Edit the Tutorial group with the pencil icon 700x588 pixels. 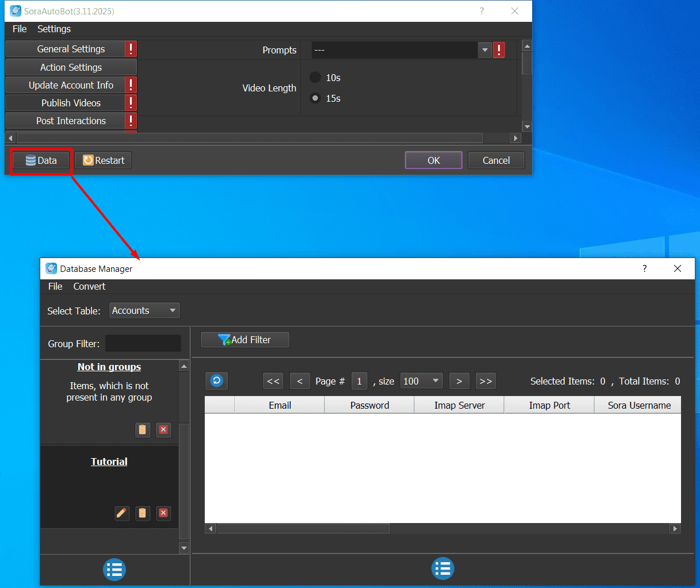(x=122, y=513)
